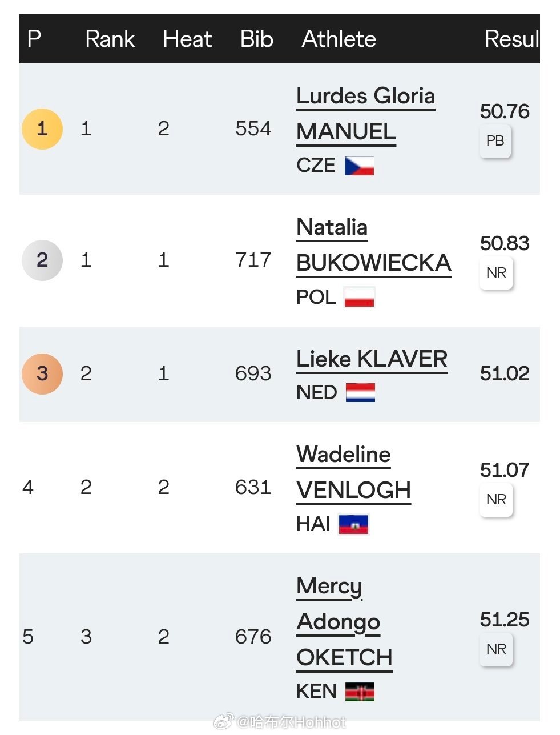Click the bronze position 3 medal badge

pyautogui.click(x=42, y=374)
